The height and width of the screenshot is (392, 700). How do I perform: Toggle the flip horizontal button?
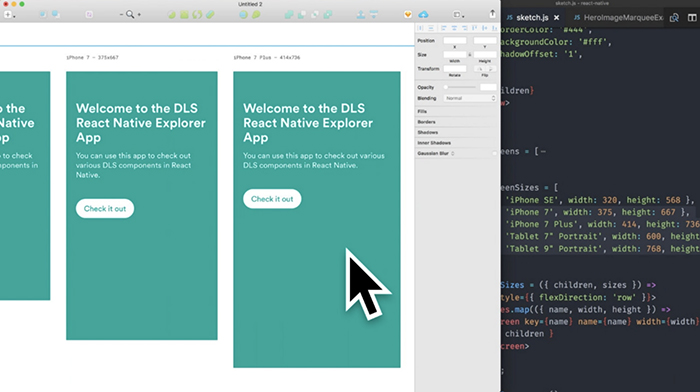[480, 69]
